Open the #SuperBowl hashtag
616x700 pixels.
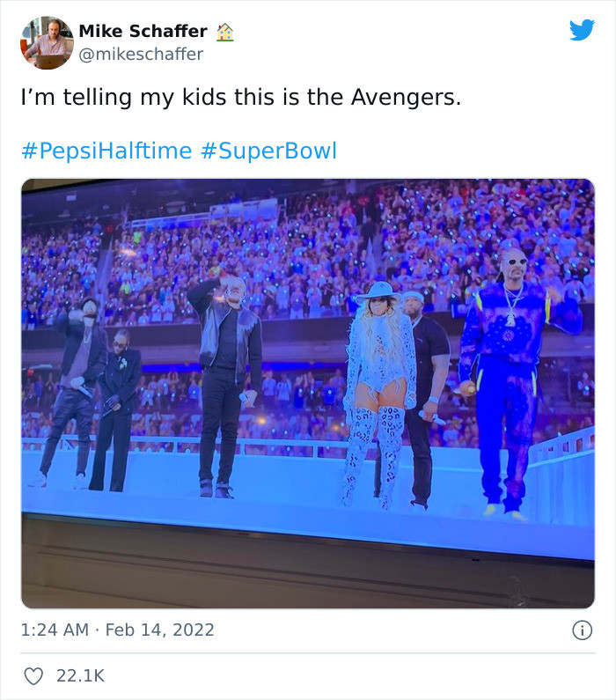click(268, 151)
